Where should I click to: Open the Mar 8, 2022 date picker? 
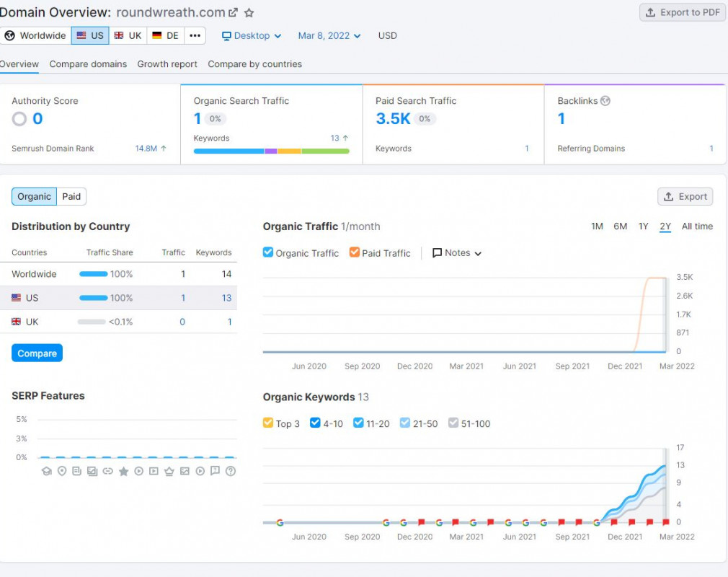click(329, 35)
